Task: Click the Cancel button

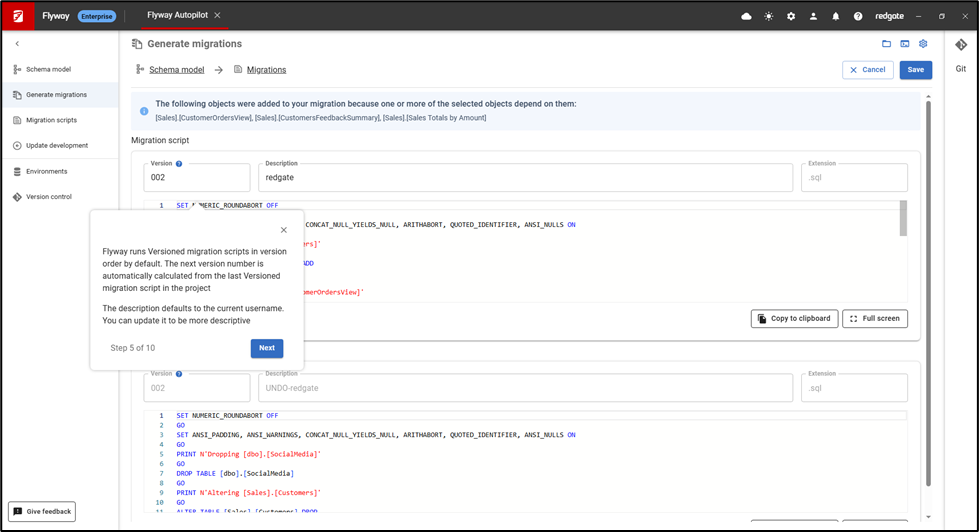Action: 868,70
